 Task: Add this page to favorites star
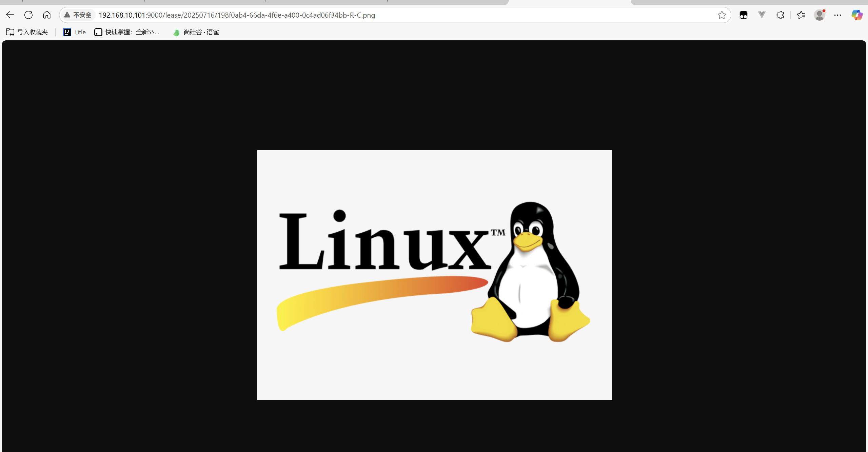pos(722,15)
